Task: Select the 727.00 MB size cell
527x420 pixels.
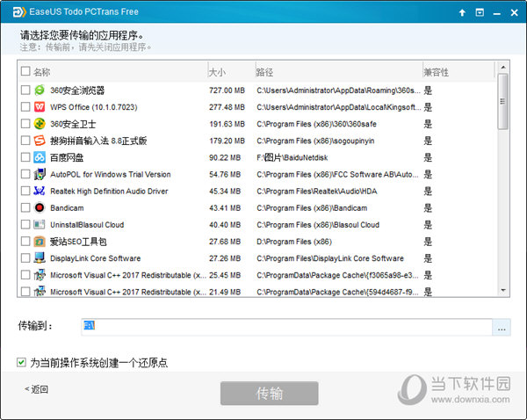Action: click(x=227, y=91)
